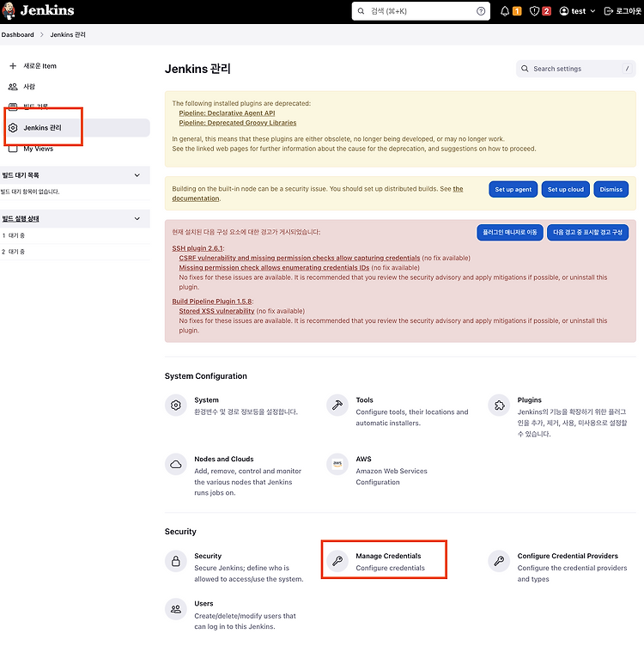Open the security shield warnings icon

coord(534,11)
